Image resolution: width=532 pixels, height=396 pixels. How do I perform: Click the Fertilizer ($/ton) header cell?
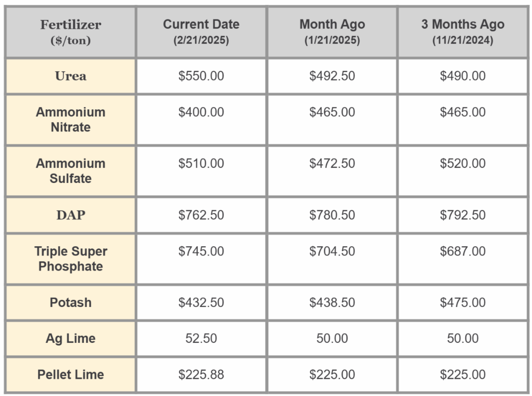70,32
